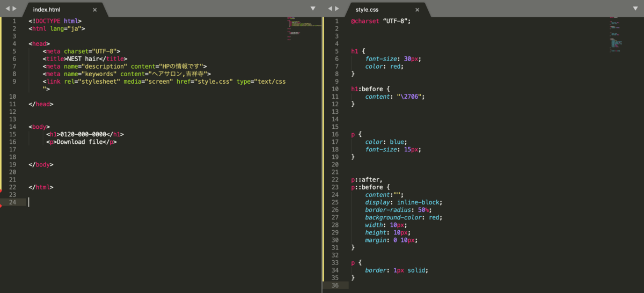Click the content:"" declaration
The height and width of the screenshot is (293, 644).
384,195
